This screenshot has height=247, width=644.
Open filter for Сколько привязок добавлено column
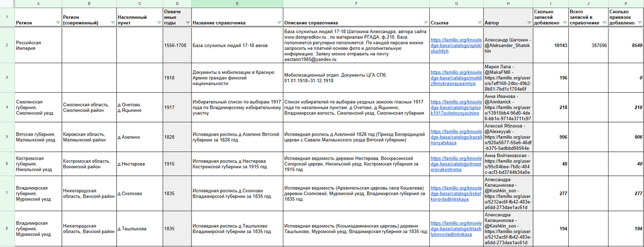(639, 23)
